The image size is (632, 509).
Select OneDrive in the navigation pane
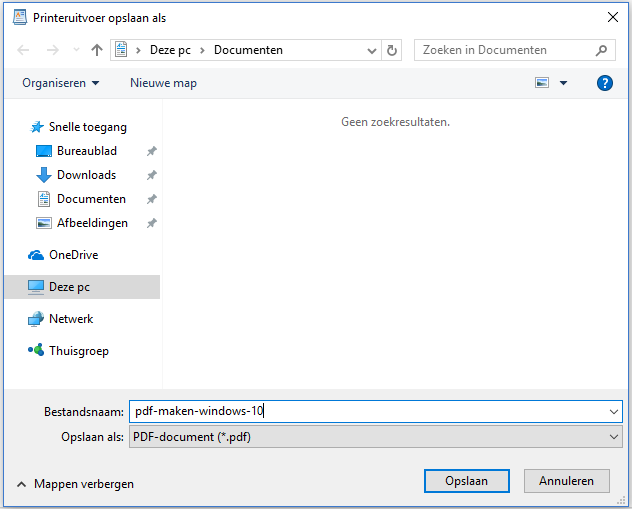click(x=72, y=255)
